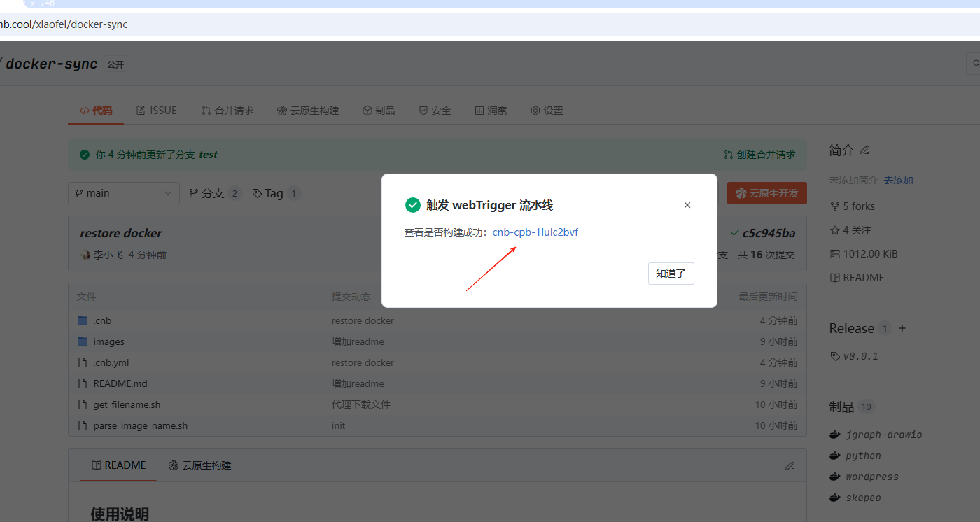Open the 安全 tab

point(435,111)
